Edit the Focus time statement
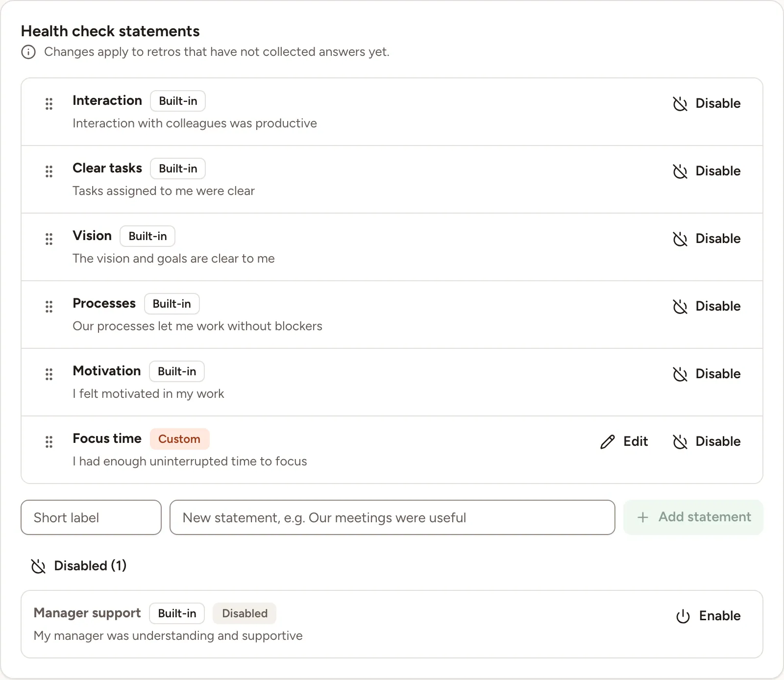This screenshot has height=680, width=784. tap(624, 441)
